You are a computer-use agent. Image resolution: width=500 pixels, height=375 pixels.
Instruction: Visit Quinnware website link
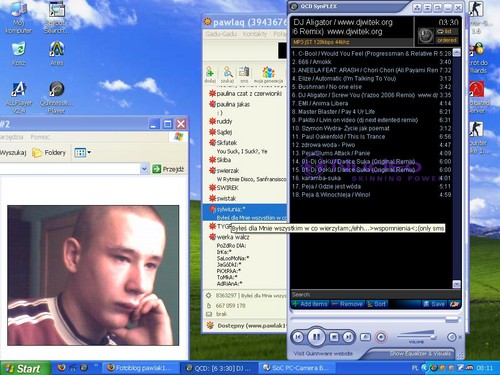point(323,353)
